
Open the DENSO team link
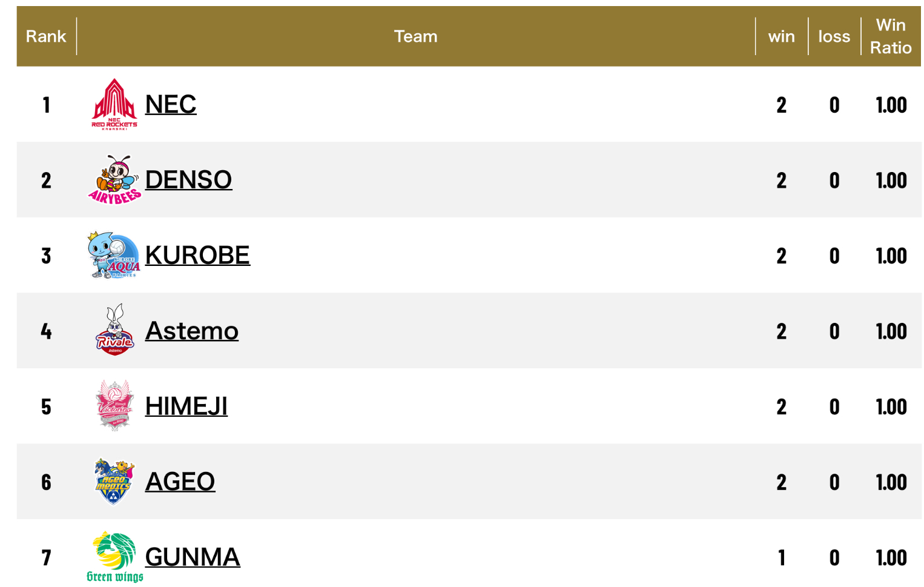188,180
